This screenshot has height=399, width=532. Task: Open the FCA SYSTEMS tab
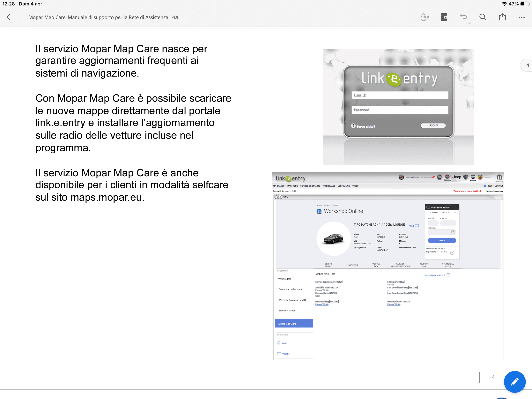pos(352,265)
